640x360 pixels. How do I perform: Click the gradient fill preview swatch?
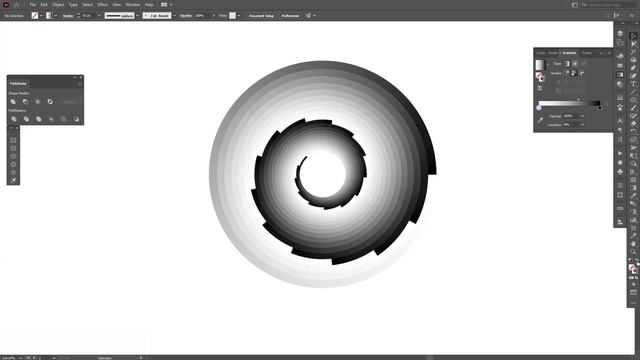click(x=540, y=65)
